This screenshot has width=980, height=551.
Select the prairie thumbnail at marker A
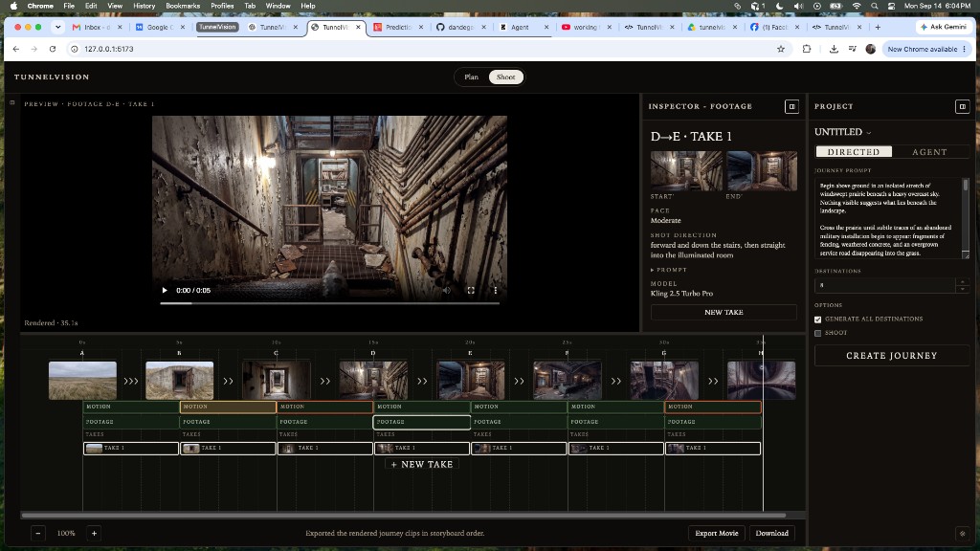[x=82, y=381]
